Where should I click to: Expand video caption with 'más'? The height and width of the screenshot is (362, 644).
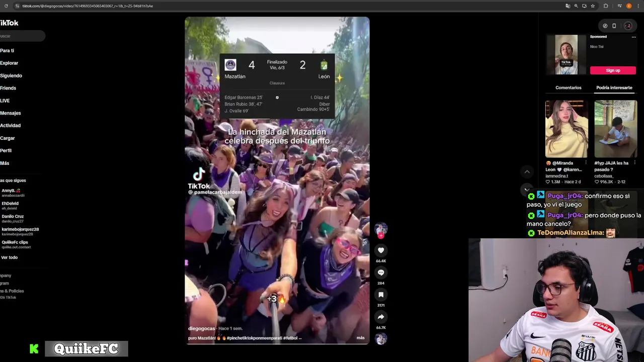[x=361, y=338]
